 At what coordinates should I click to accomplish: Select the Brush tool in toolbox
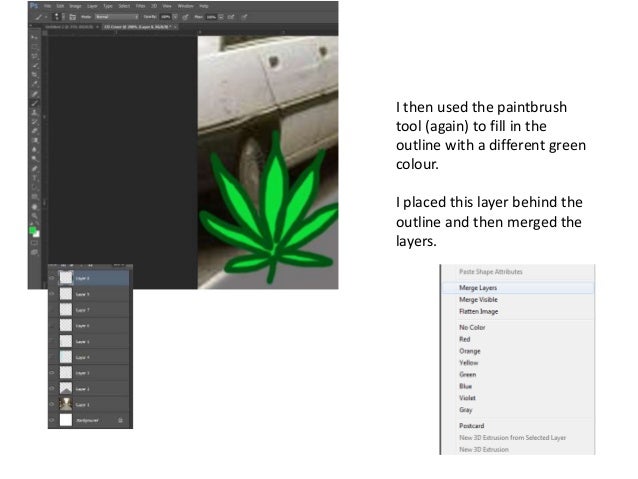click(35, 103)
